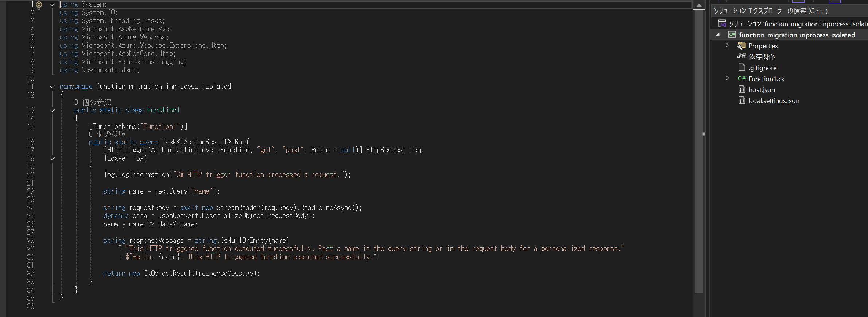Click using Newtonsoft.Json line

100,70
